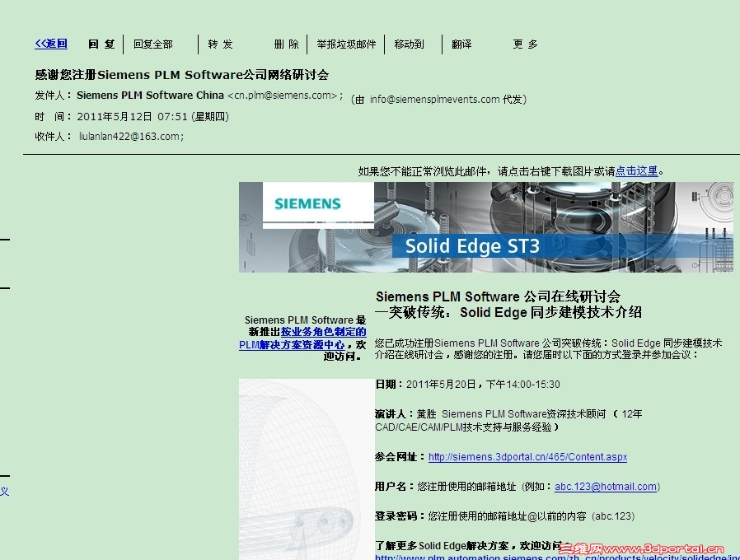740x560 pixels.
Task: Click sender address cn.plm@siemens.com
Action: point(283,96)
